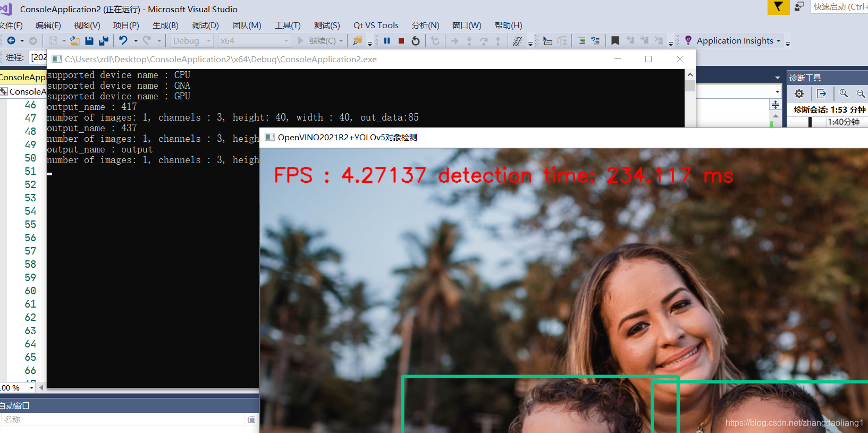
Task: Expand the Continue button dropdown arrow
Action: point(341,41)
